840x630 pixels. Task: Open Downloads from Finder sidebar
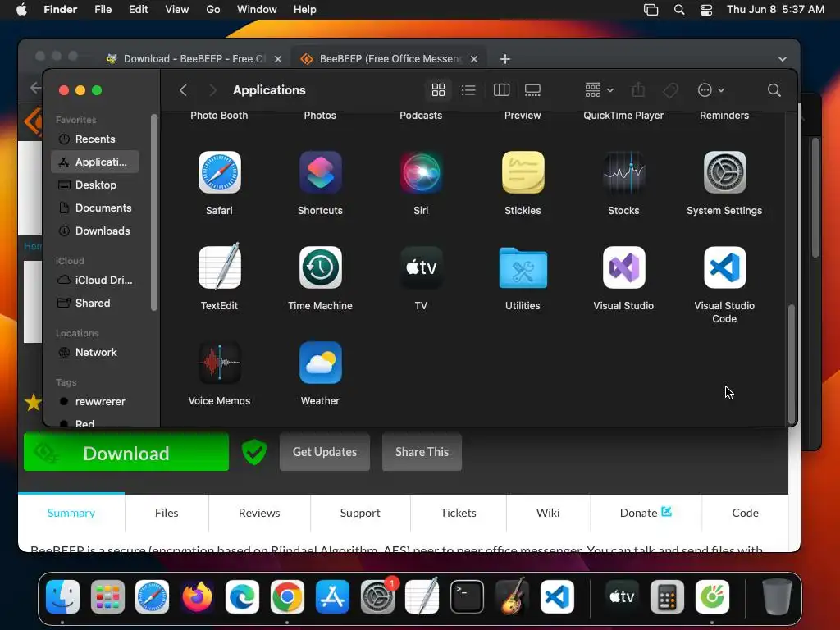click(x=95, y=231)
